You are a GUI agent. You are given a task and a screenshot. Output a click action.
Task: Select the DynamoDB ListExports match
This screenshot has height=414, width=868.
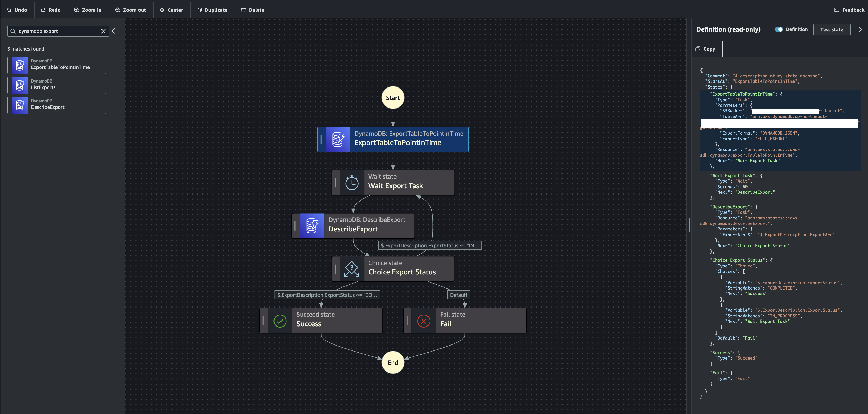(56, 85)
